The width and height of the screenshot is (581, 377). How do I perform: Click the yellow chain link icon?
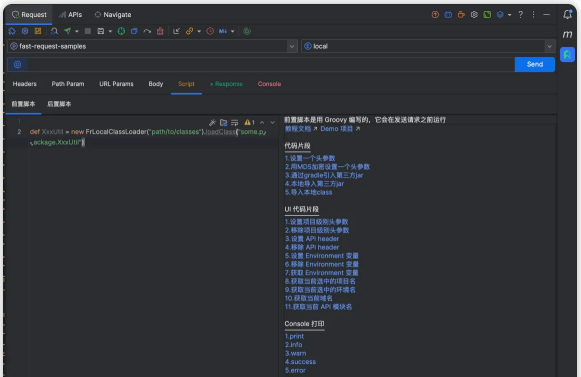pos(189,31)
